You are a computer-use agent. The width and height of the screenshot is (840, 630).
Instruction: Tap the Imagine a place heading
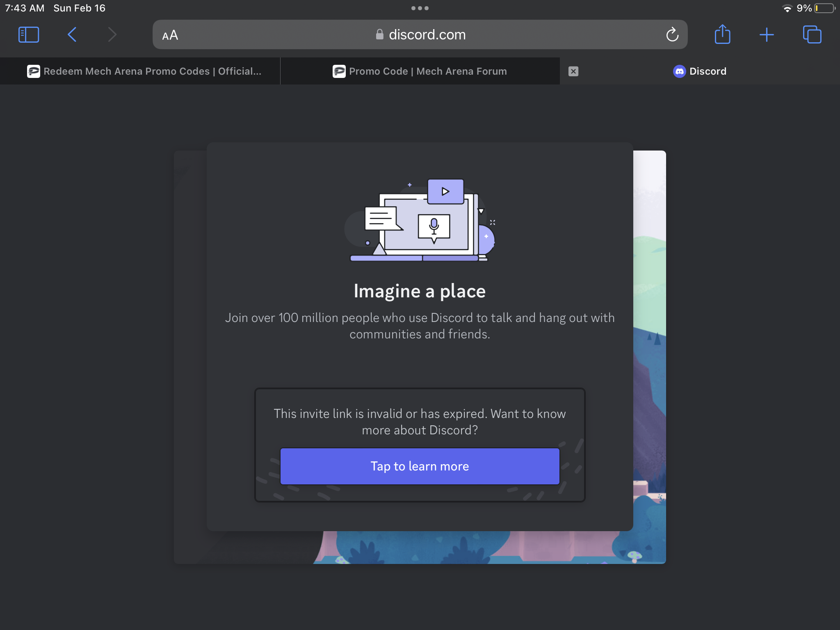point(420,291)
